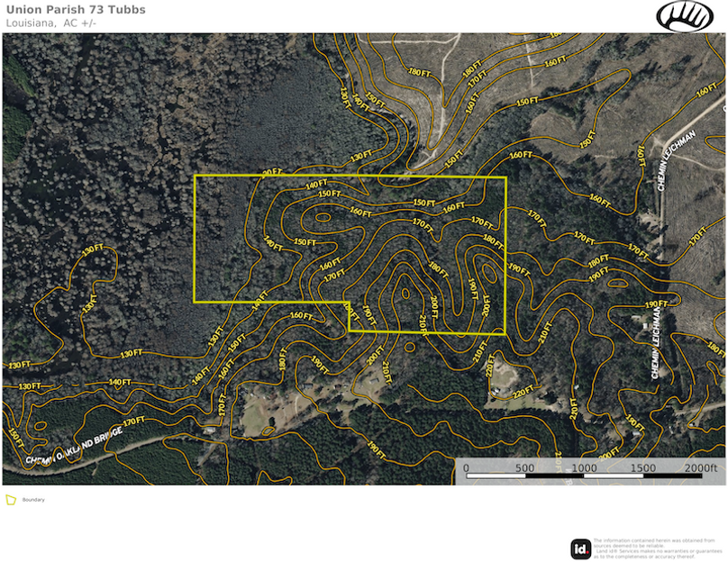Click the 130 FT contour label on left edge
728x562 pixels.
(20, 365)
